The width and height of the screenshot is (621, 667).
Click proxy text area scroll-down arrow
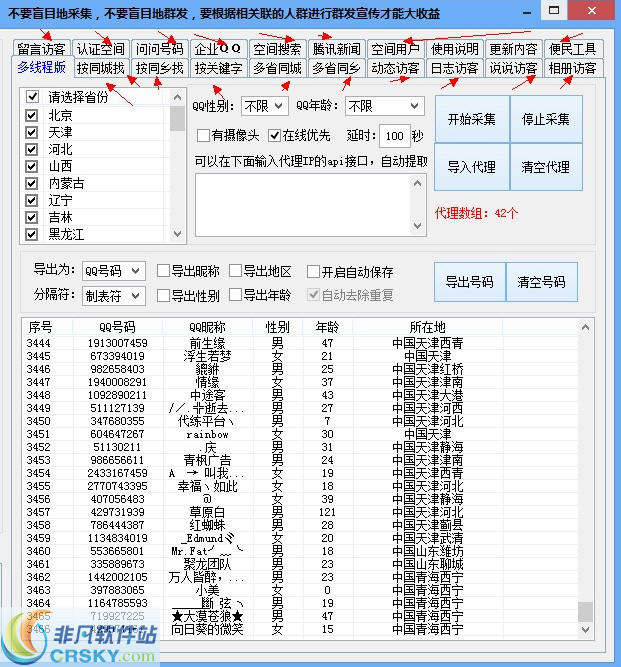click(418, 225)
